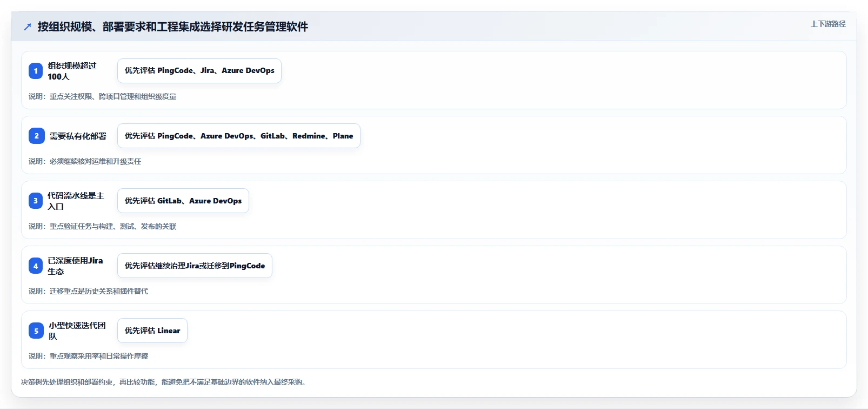Select the condition 需要私有化部署
This screenshot has height=409, width=868.
coord(78,136)
